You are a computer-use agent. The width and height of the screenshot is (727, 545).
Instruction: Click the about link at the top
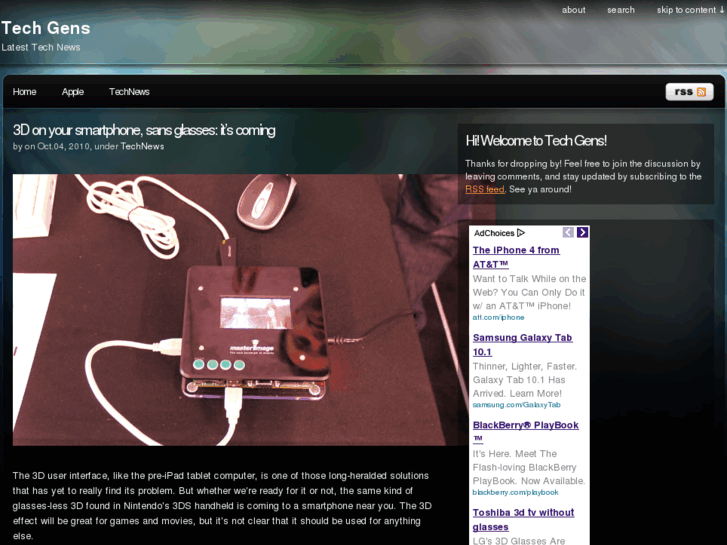pyautogui.click(x=574, y=10)
